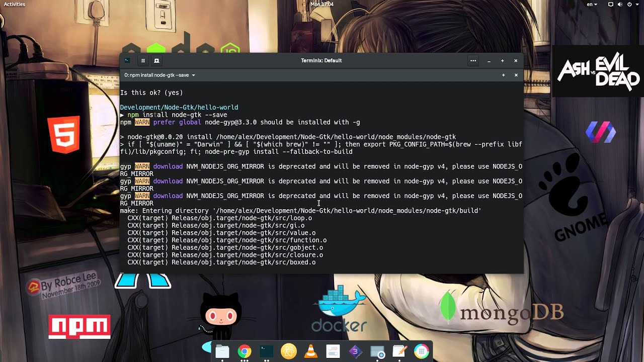Screen dimensions: 644x362
Task: Open the notepad text editor in the dock
Action: click(399, 351)
